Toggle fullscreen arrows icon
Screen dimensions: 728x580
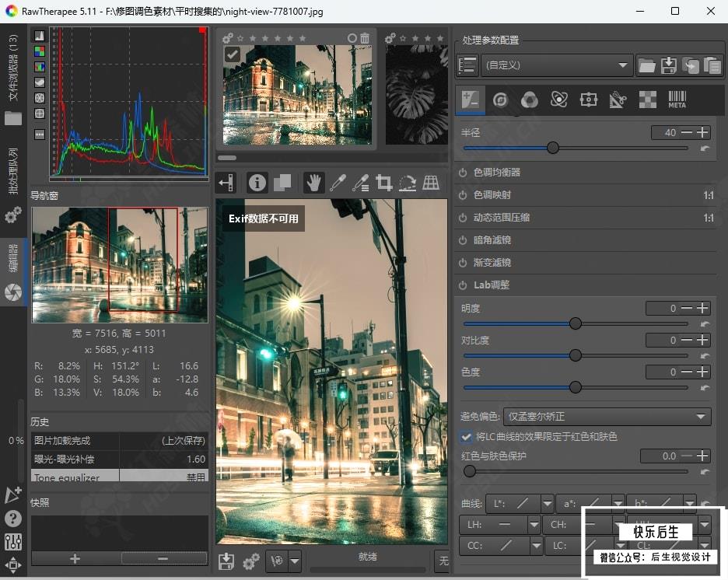13,565
